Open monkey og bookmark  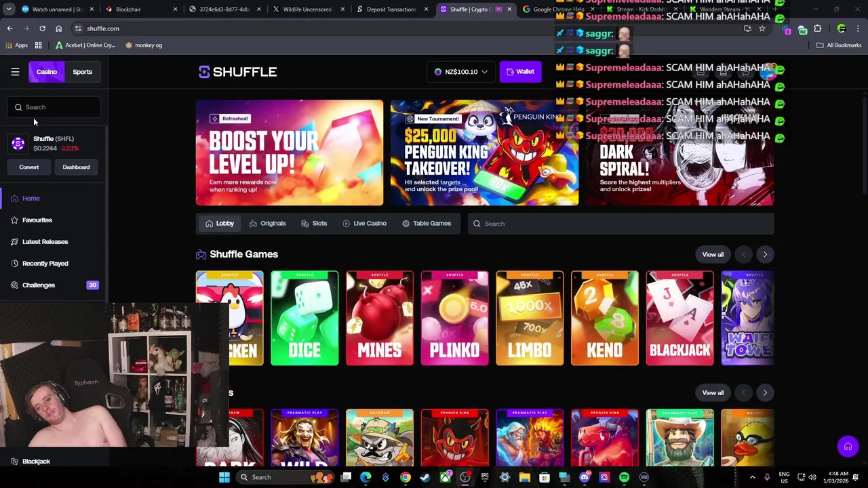click(x=144, y=45)
